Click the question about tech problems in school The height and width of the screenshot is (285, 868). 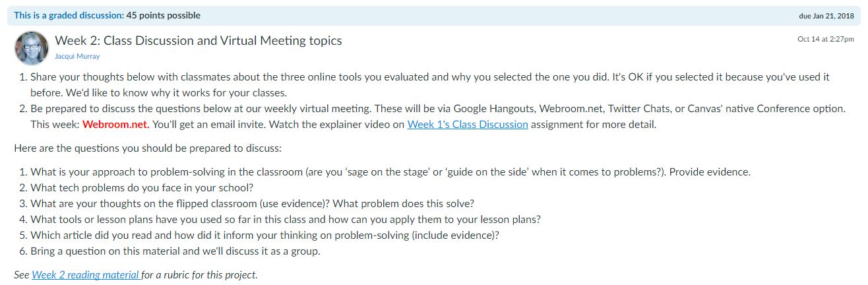[x=142, y=187]
